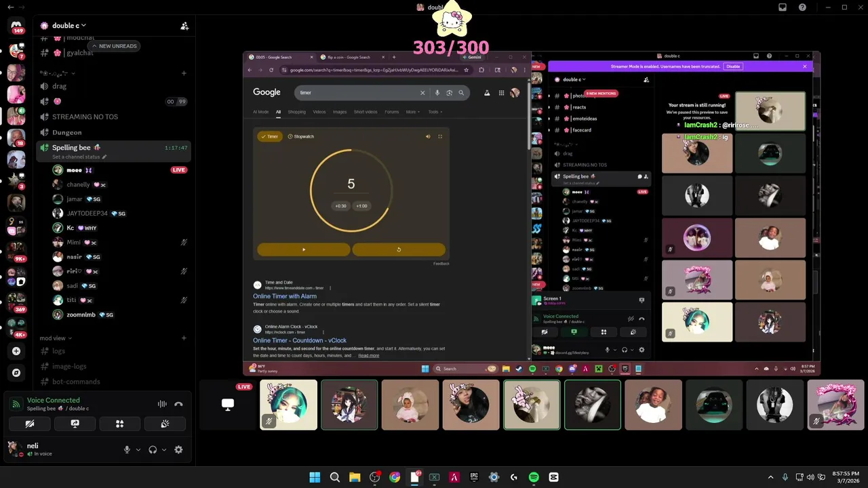Add one minute to the timer
Image resolution: width=868 pixels, height=488 pixels.
tap(361, 206)
